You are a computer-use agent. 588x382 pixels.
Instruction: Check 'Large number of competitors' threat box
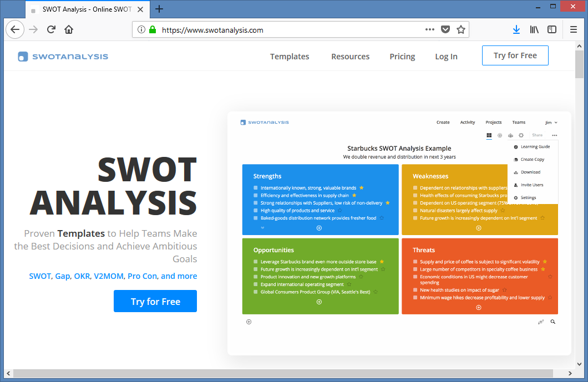(415, 269)
